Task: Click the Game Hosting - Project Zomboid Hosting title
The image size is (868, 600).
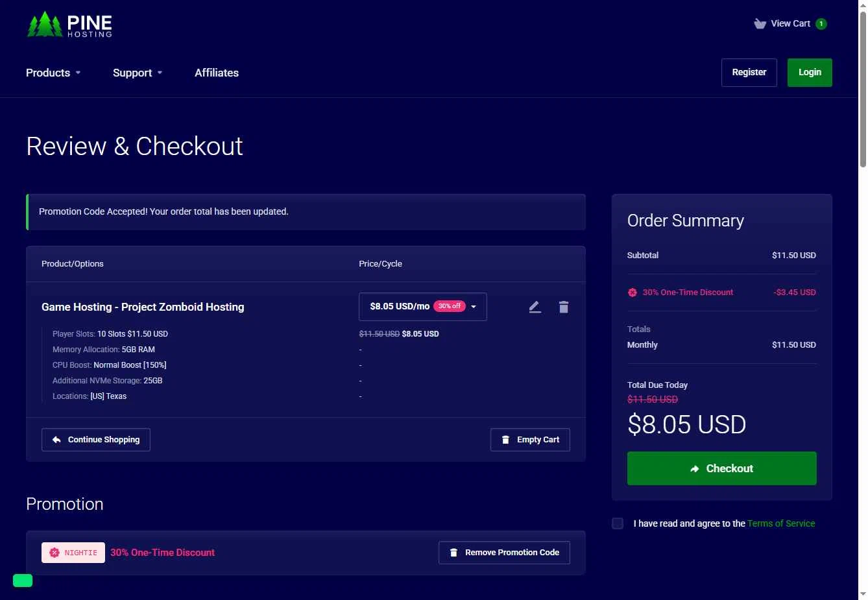Action: pyautogui.click(x=143, y=307)
